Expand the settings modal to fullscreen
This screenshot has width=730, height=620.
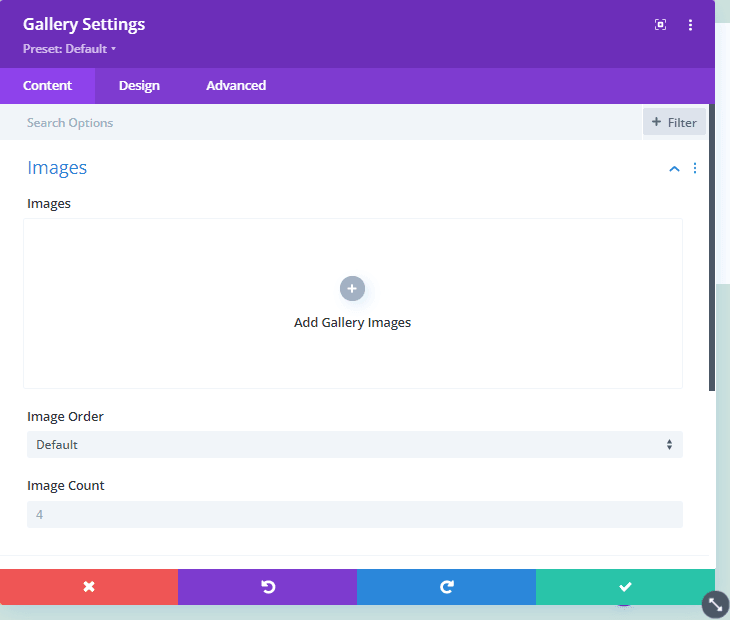[x=660, y=25]
